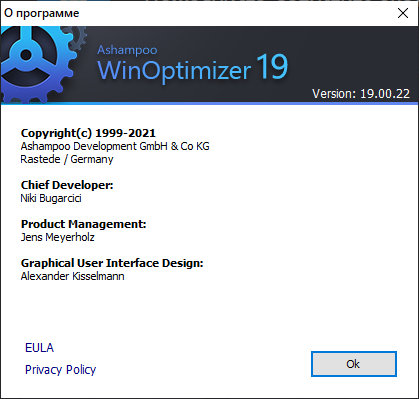Click the name Jens Meyerholz

coord(57,237)
